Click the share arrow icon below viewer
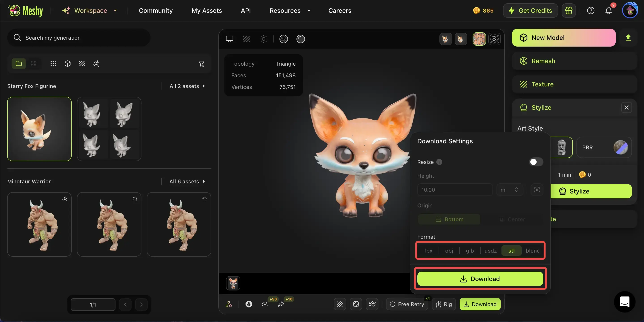Viewport: 644px width, 322px height. tap(281, 304)
